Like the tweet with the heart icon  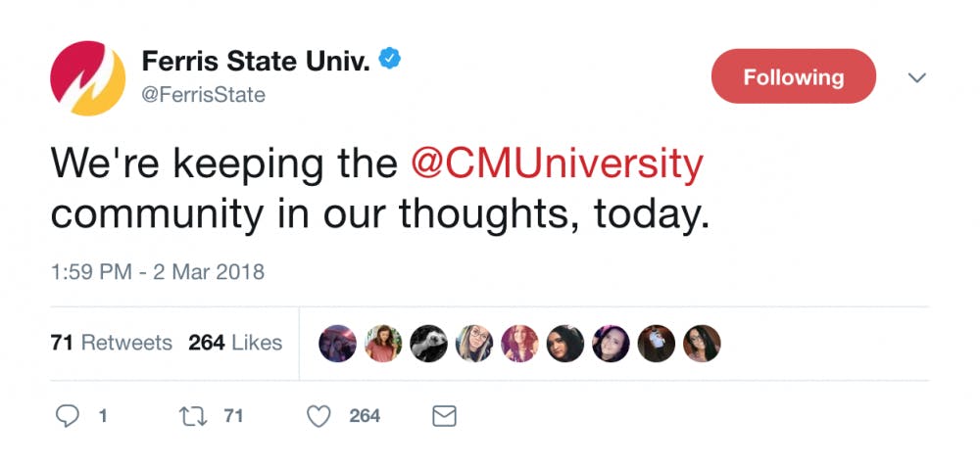tap(318, 416)
